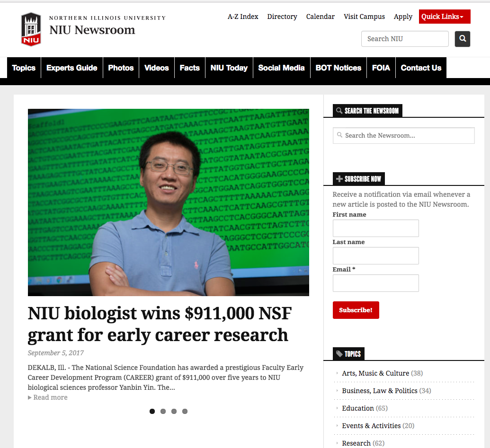Jump to the fourth carousel slide dot
Image resolution: width=490 pixels, height=448 pixels.
point(185,411)
